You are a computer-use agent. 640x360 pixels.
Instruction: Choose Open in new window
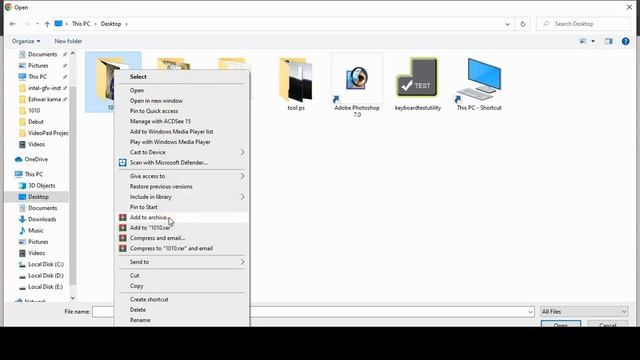pos(156,101)
